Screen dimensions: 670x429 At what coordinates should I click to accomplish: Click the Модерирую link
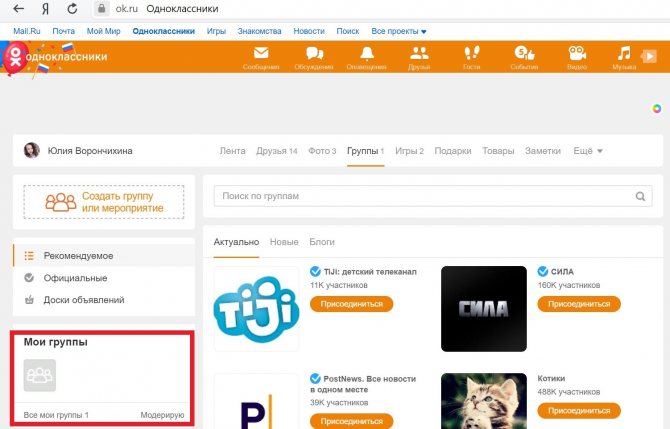tap(162, 415)
